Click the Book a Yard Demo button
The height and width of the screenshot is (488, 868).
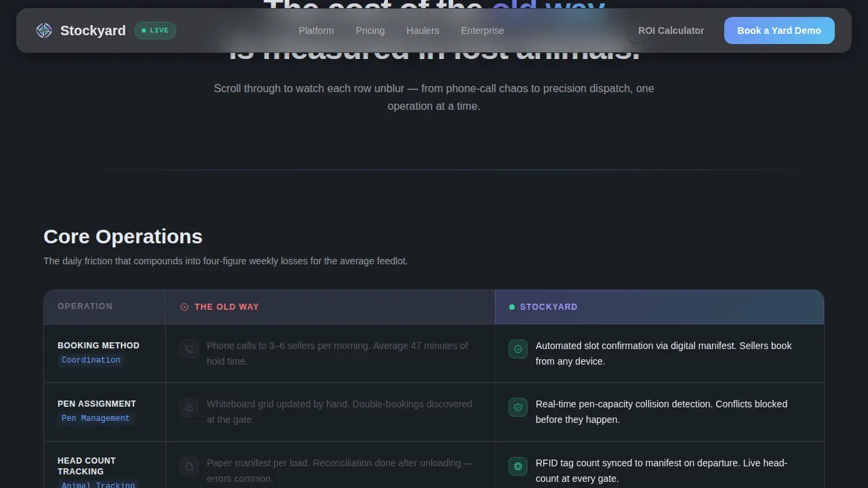pyautogui.click(x=779, y=30)
